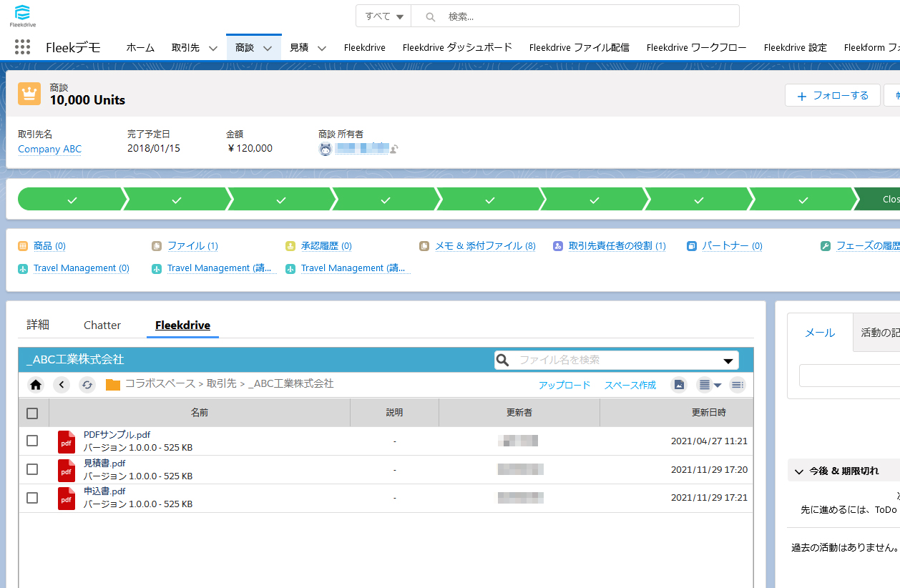Expand the 見積 tab chevron menu

coord(322,48)
